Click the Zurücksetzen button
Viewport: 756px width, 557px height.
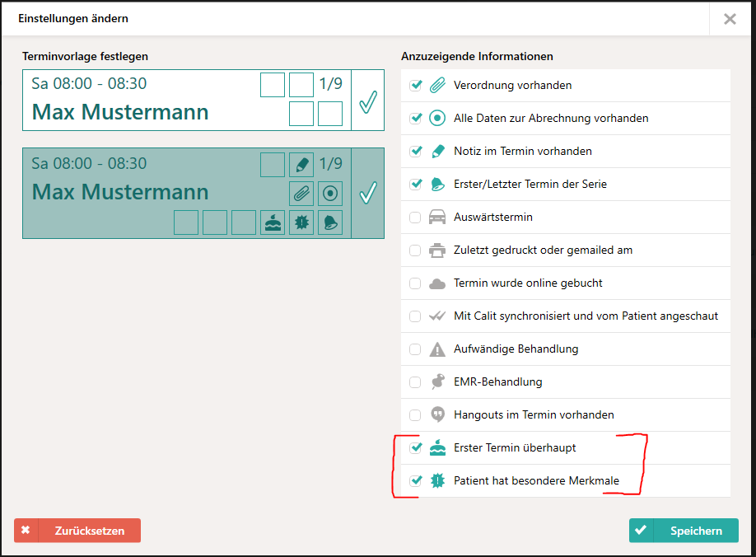(77, 531)
